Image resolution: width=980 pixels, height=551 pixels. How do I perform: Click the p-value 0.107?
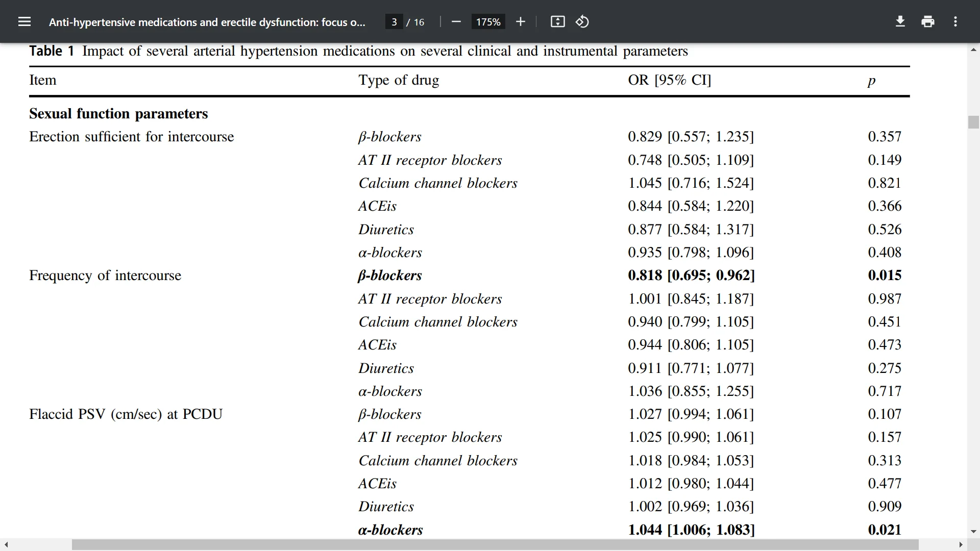(x=885, y=414)
